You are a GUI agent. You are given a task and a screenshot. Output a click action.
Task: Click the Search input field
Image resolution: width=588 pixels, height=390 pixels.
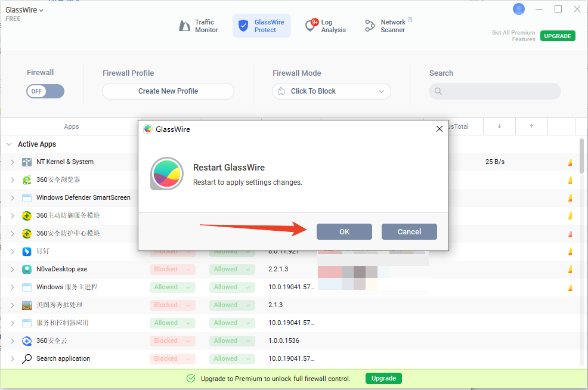point(494,91)
